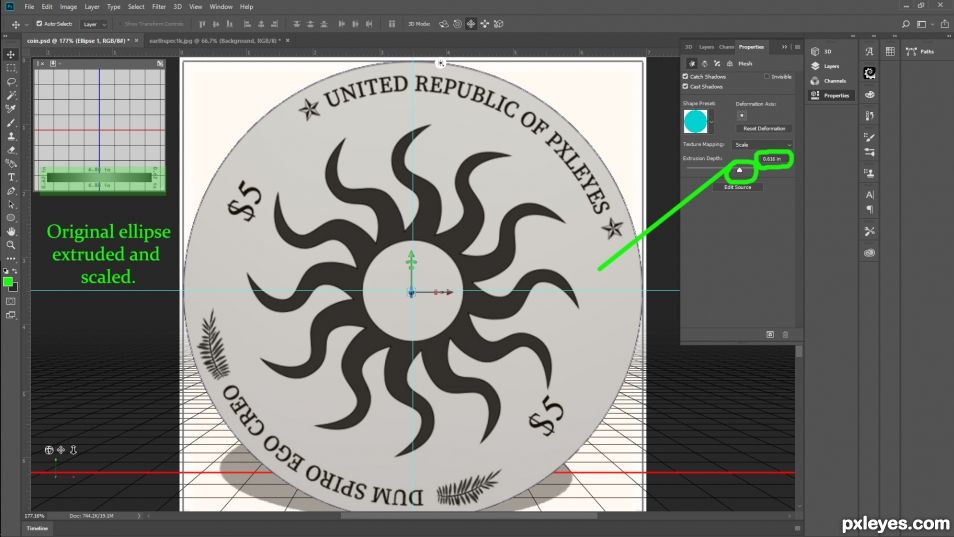Image resolution: width=954 pixels, height=537 pixels.
Task: Select the Lasso tool
Action: click(x=11, y=81)
